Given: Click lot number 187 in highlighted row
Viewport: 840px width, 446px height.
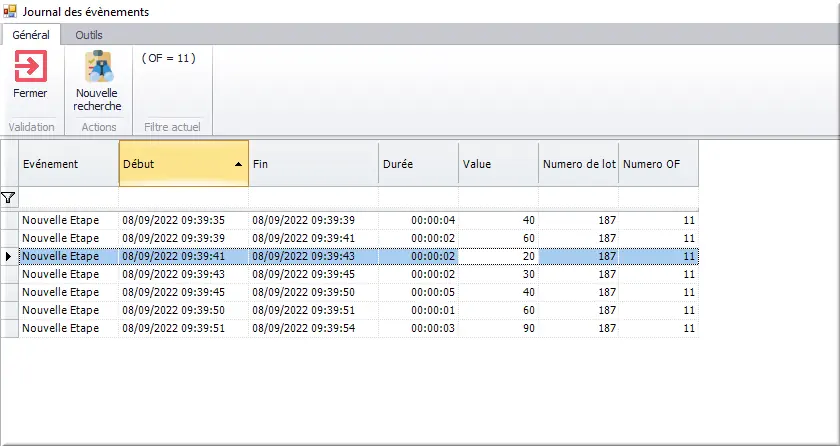Looking at the screenshot, I should pos(607,256).
